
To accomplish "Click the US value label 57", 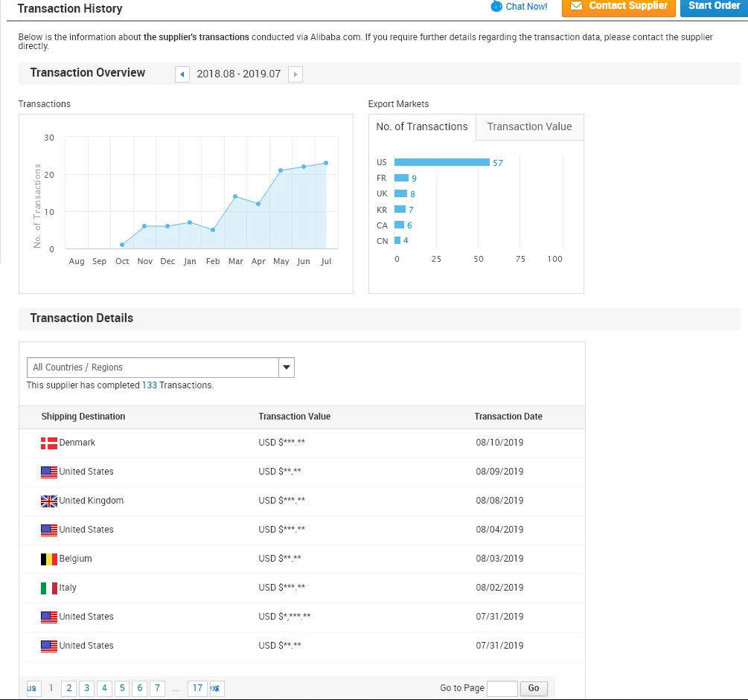I will click(x=498, y=163).
